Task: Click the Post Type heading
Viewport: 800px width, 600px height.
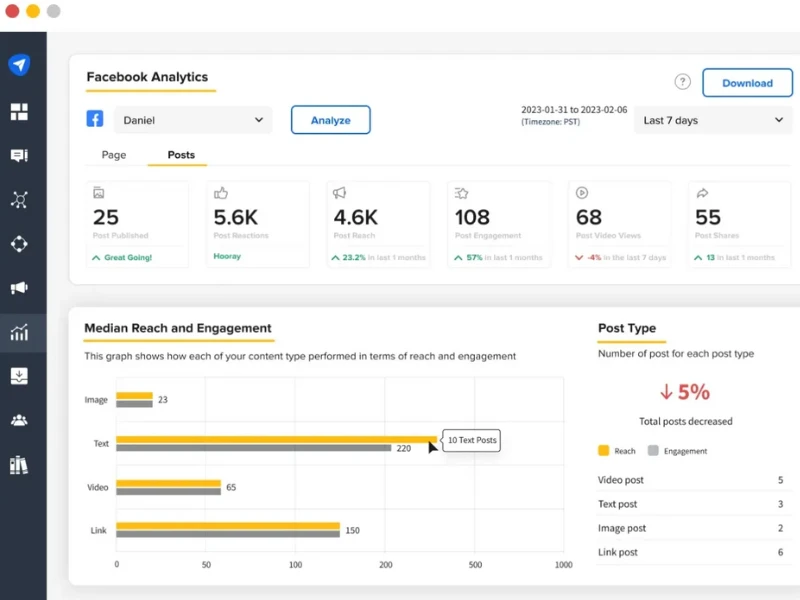Action: (627, 328)
